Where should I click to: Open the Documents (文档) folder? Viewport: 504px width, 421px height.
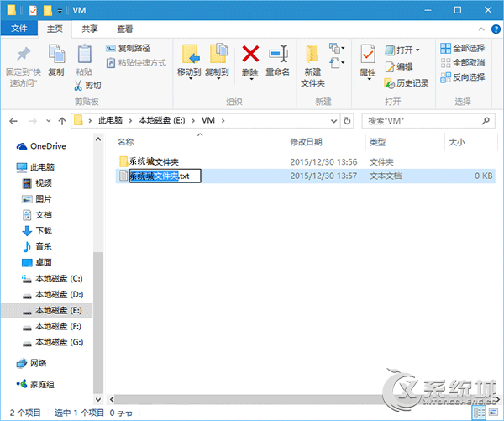[x=37, y=215]
